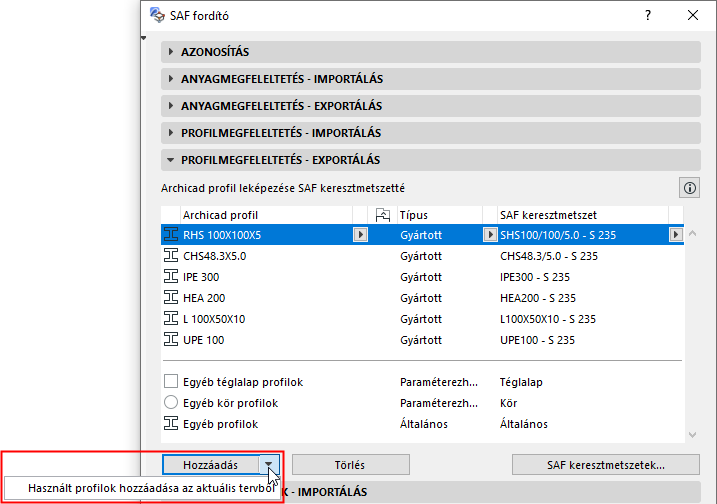This screenshot has height=504, width=717.
Task: Collapse PROFILMEGFELELTETÉS - EXPORTÁLÁS panel
Action: [x=171, y=160]
